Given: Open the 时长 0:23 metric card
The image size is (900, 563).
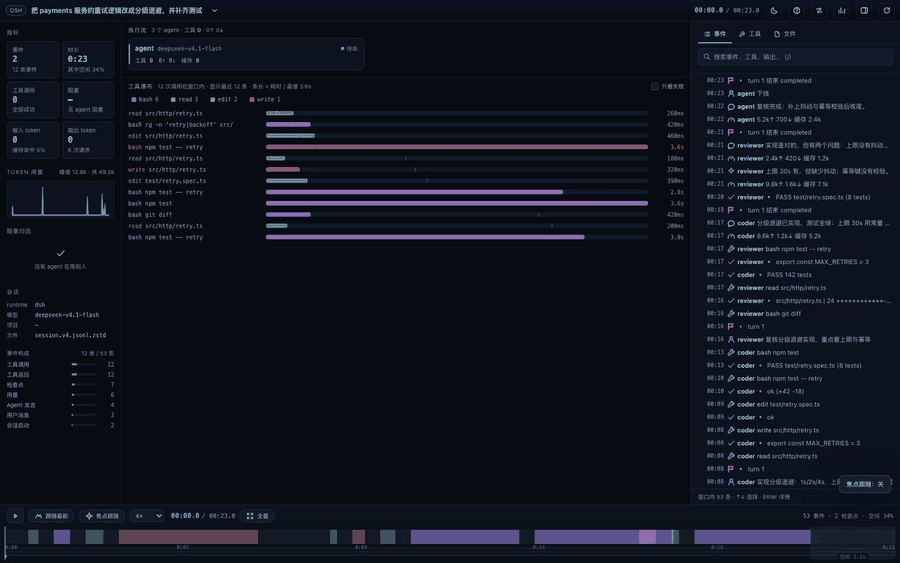Looking at the screenshot, I should pos(88,60).
